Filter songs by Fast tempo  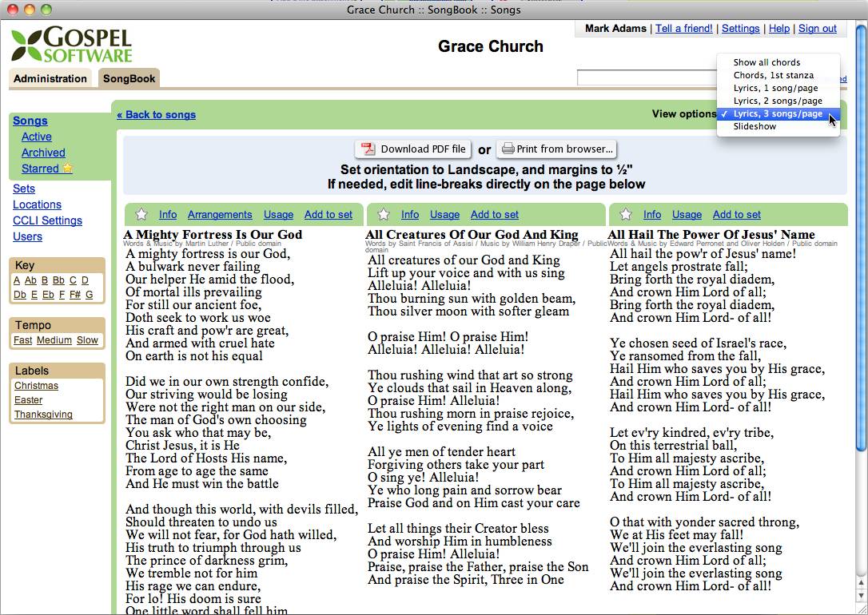pos(22,340)
